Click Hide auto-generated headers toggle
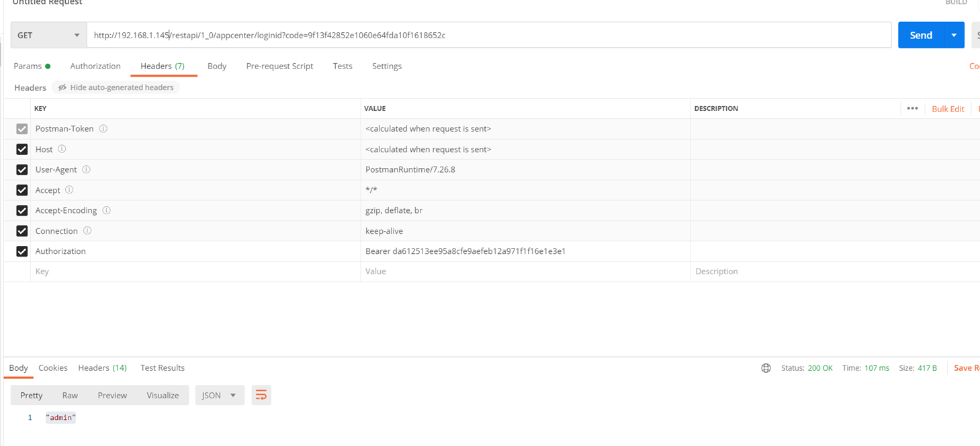 (116, 87)
